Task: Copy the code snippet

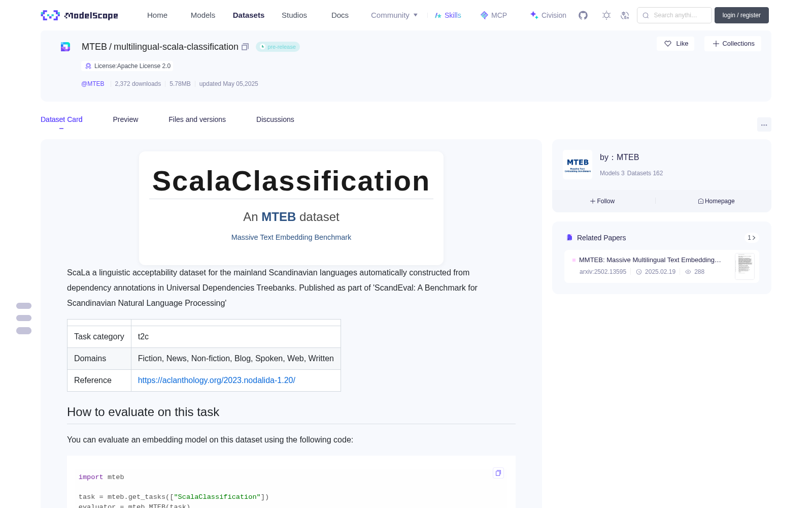Action: (x=498, y=473)
